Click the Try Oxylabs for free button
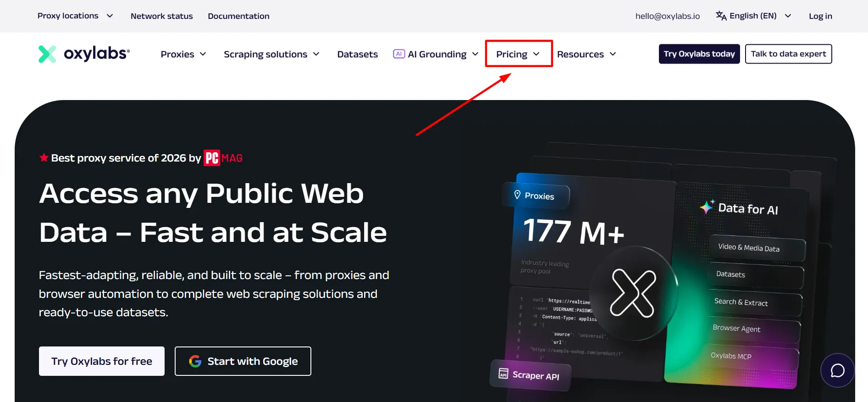 coord(102,361)
